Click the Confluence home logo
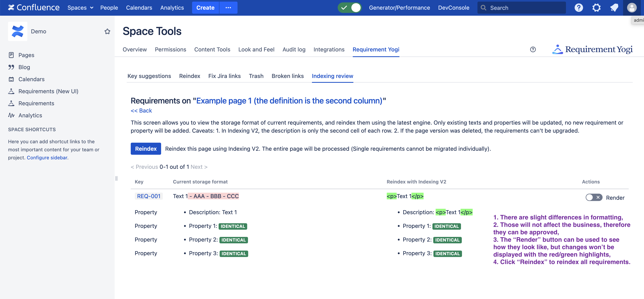Screen dimensions: 644x299 (x=34, y=8)
